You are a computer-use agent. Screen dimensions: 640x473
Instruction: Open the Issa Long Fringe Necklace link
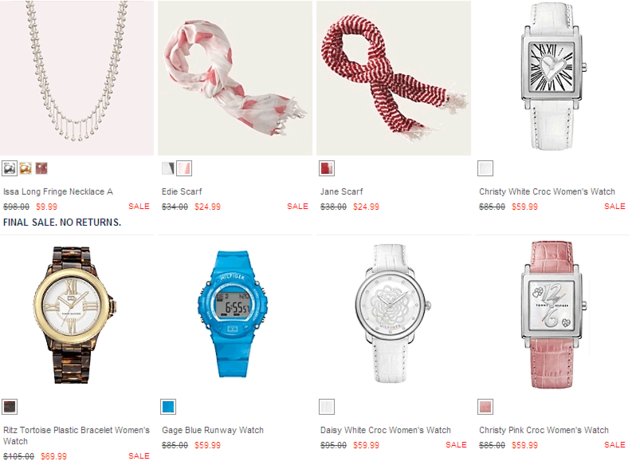58,191
